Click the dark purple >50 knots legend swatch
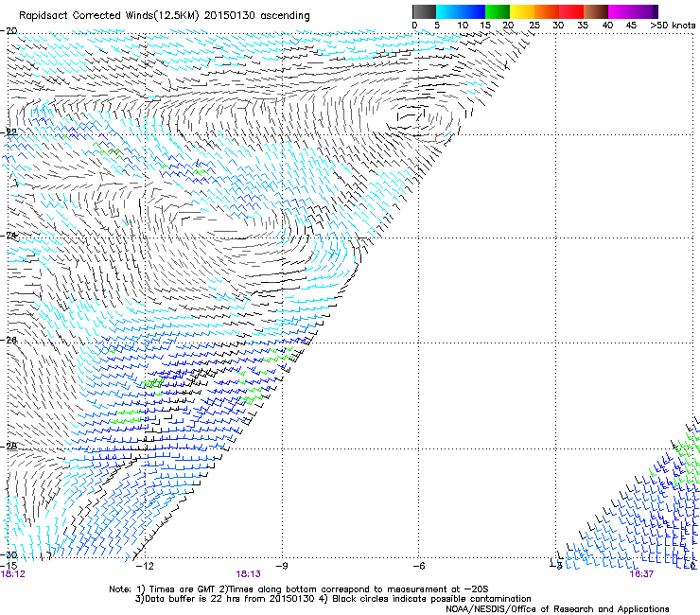The width and height of the screenshot is (700, 615). [655, 11]
